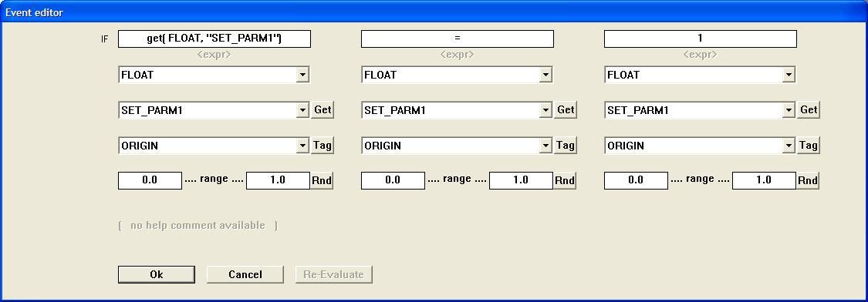The image size is (868, 302).
Task: Click the Rnd button in the middle column
Action: [x=565, y=180]
